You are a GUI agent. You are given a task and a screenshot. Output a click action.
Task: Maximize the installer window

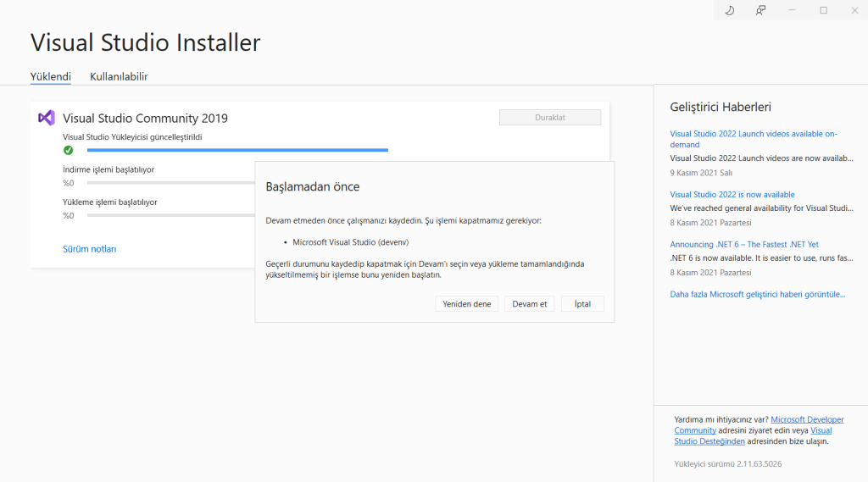point(823,10)
